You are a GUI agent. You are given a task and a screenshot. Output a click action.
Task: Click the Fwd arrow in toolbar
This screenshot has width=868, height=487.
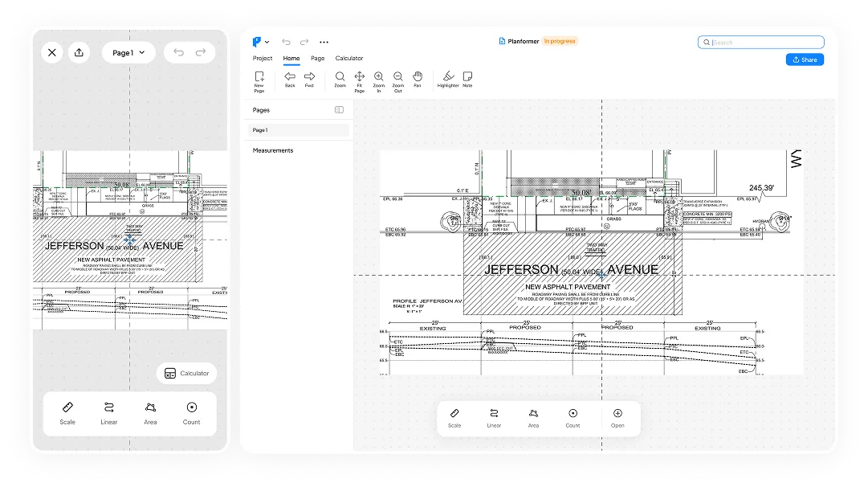309,78
